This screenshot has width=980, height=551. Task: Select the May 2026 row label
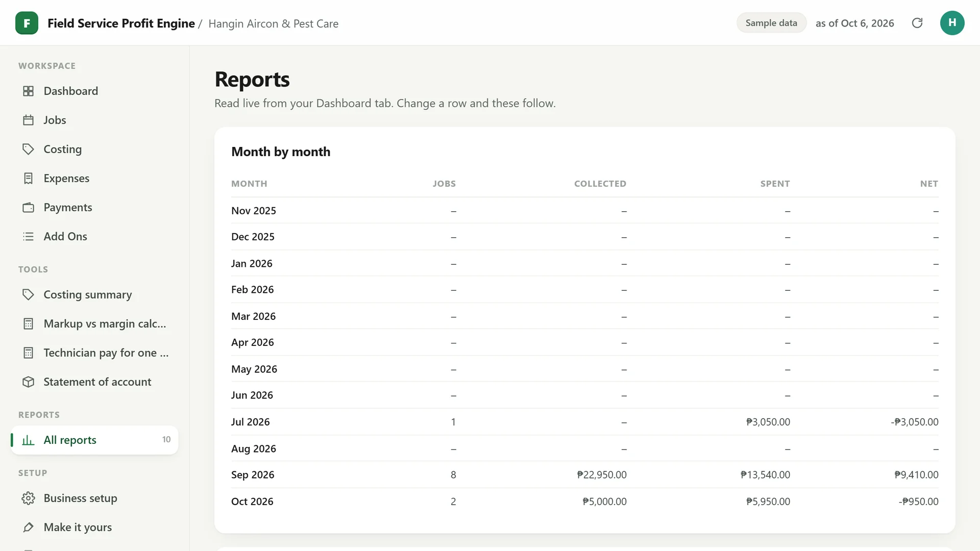[x=254, y=369]
